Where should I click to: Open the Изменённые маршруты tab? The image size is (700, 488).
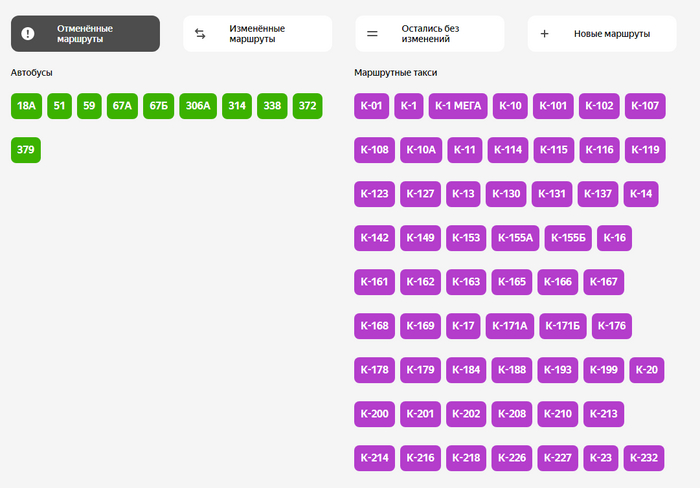tap(257, 33)
